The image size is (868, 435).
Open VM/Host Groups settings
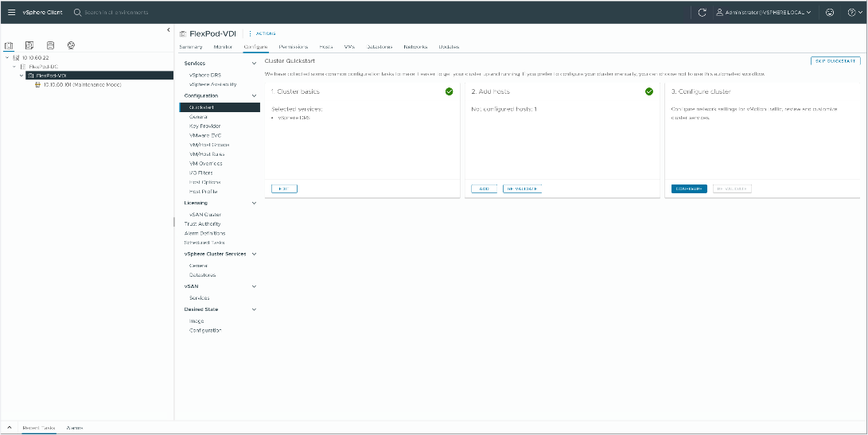(x=209, y=145)
